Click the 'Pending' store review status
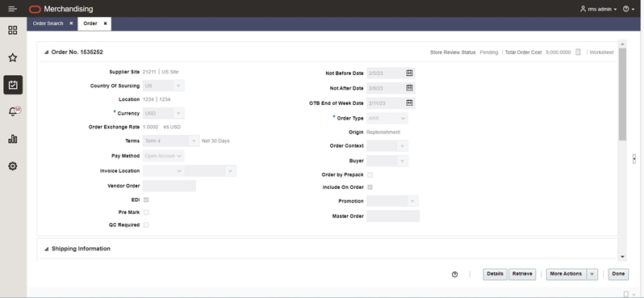 coord(489,52)
